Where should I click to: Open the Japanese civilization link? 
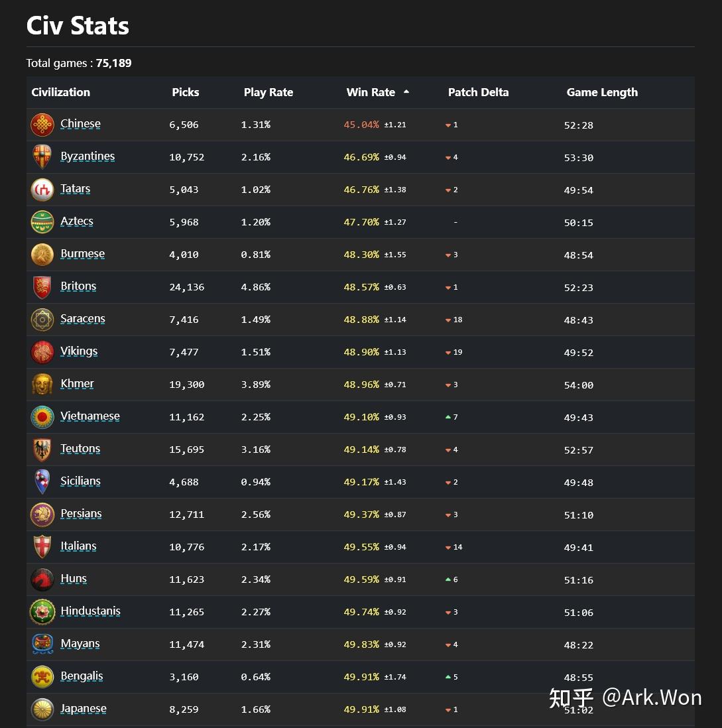[84, 709]
